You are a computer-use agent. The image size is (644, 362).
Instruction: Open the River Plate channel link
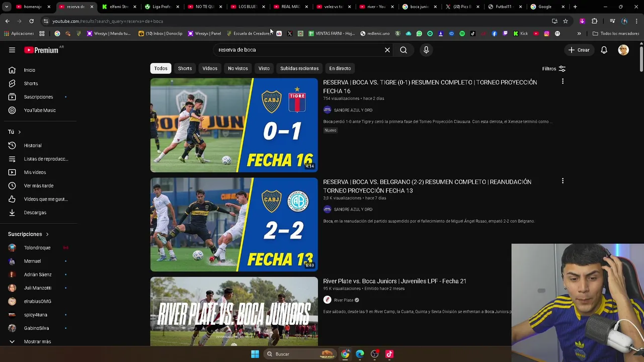coord(344,300)
